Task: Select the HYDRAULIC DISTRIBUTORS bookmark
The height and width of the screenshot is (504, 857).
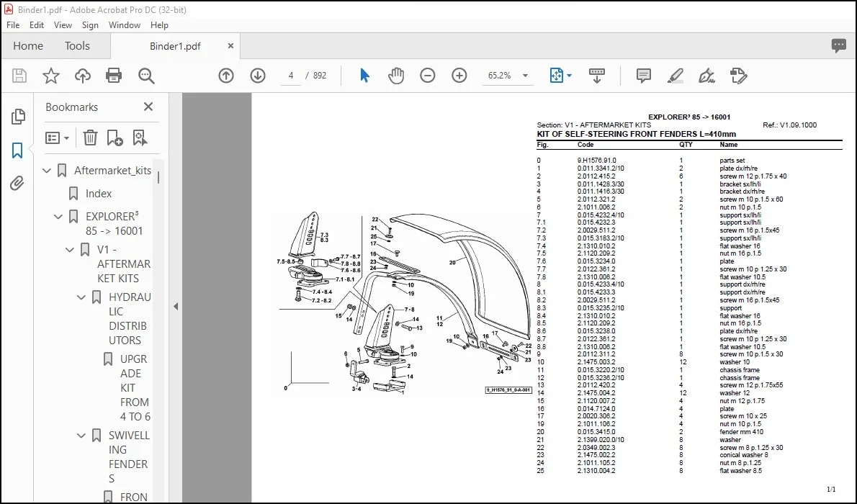Action: tap(130, 319)
